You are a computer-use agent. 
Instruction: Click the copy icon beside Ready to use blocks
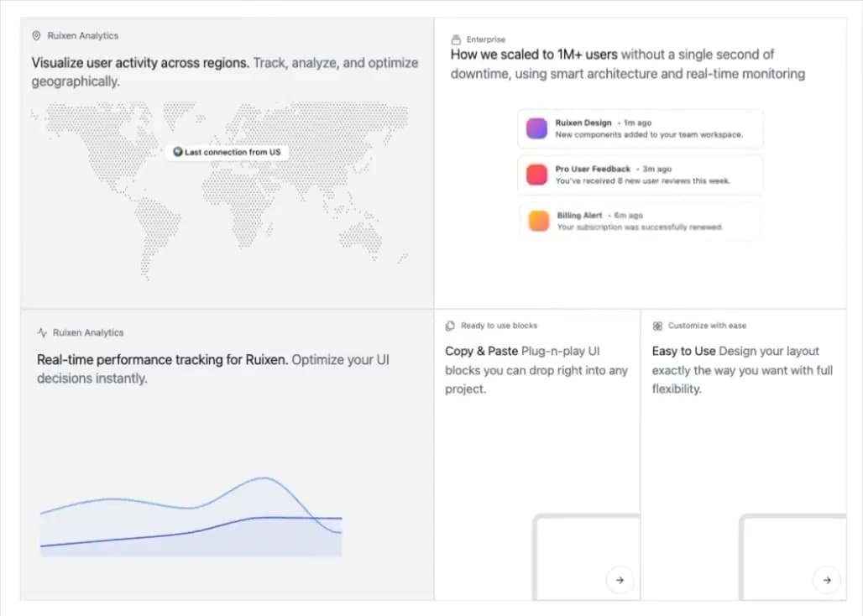450,326
